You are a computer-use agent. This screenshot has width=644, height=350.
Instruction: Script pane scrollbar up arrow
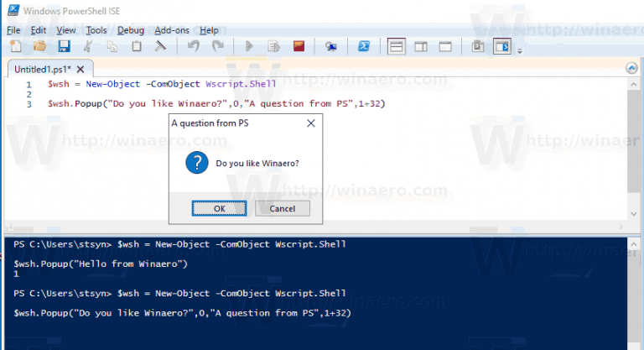click(634, 84)
